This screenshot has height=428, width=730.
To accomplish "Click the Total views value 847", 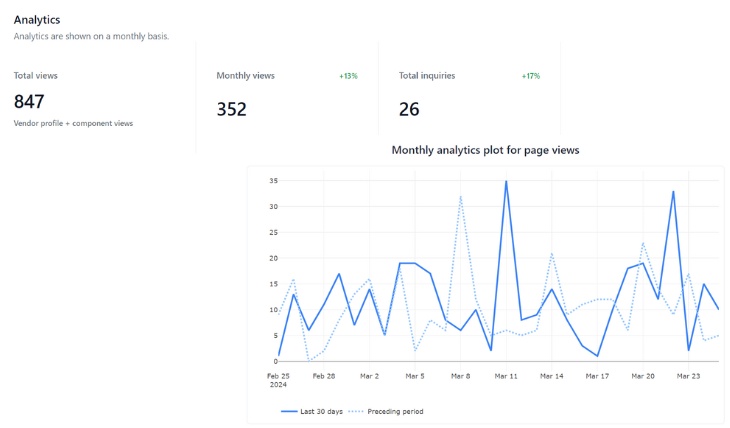I will point(29,102).
